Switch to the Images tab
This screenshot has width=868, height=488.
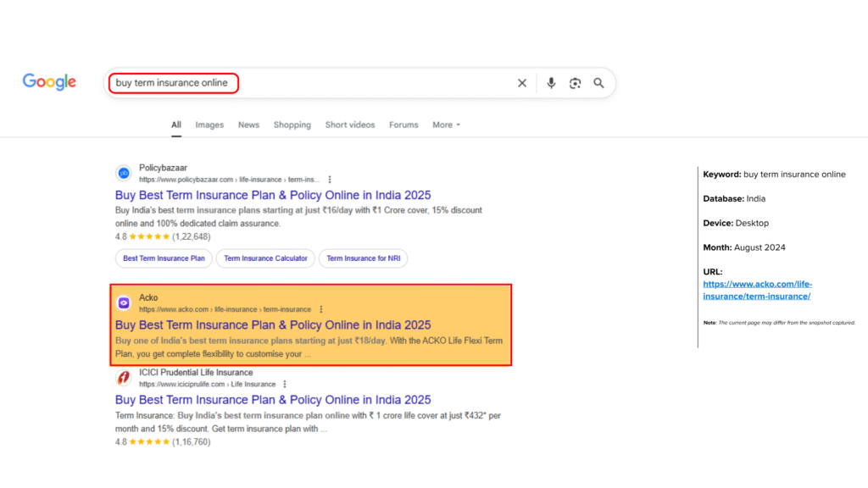click(209, 125)
